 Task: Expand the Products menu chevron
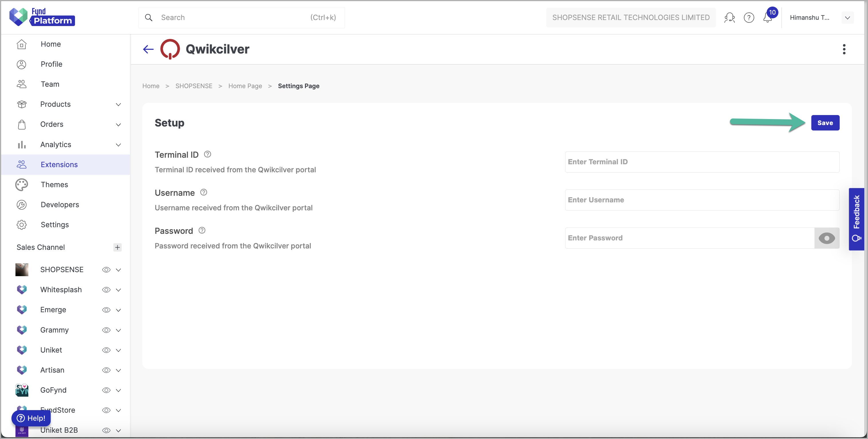pos(118,104)
